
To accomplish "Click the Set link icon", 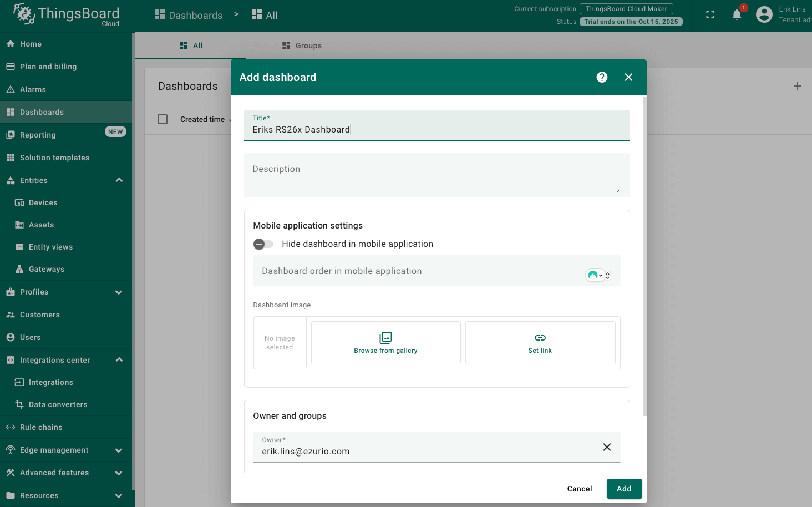I will 540,338.
